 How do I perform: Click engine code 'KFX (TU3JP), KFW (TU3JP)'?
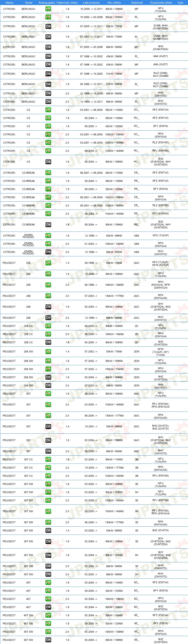[161, 264]
